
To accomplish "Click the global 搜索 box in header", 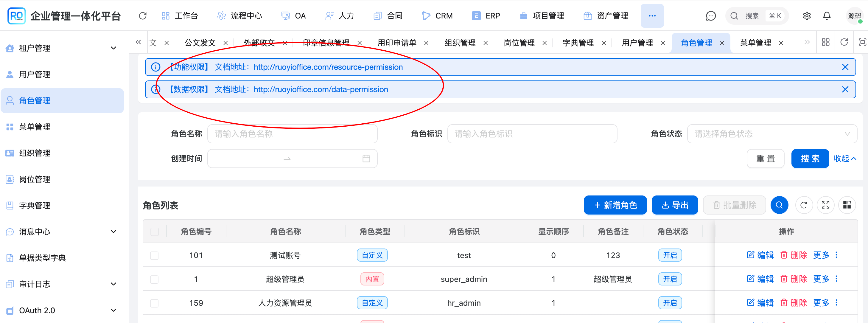I will 757,16.
